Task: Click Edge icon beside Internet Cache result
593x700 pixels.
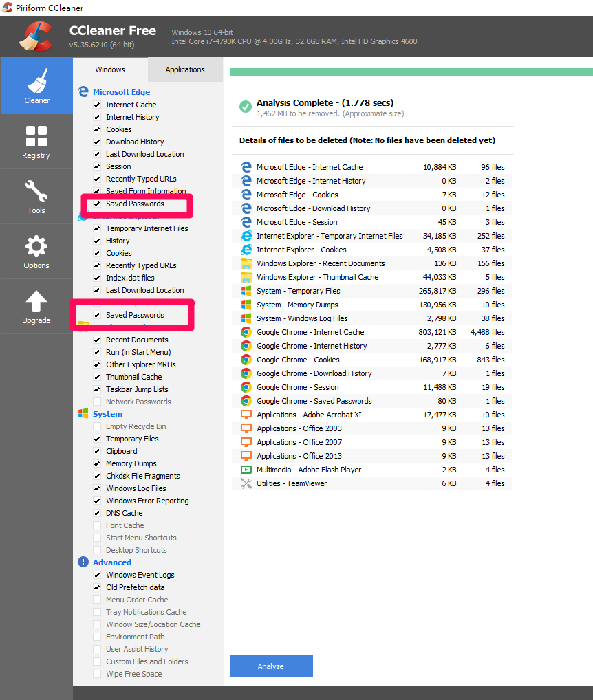Action: click(x=246, y=167)
